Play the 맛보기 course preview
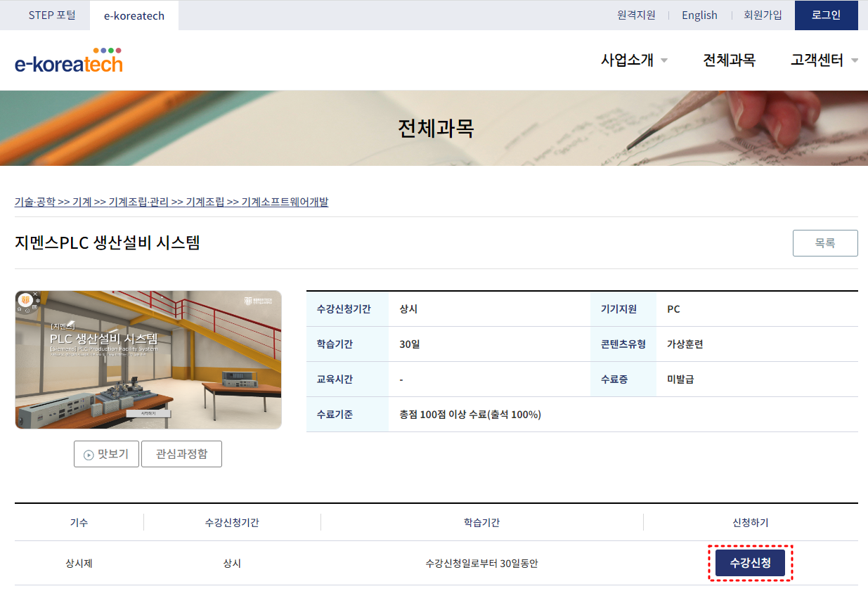 point(106,454)
